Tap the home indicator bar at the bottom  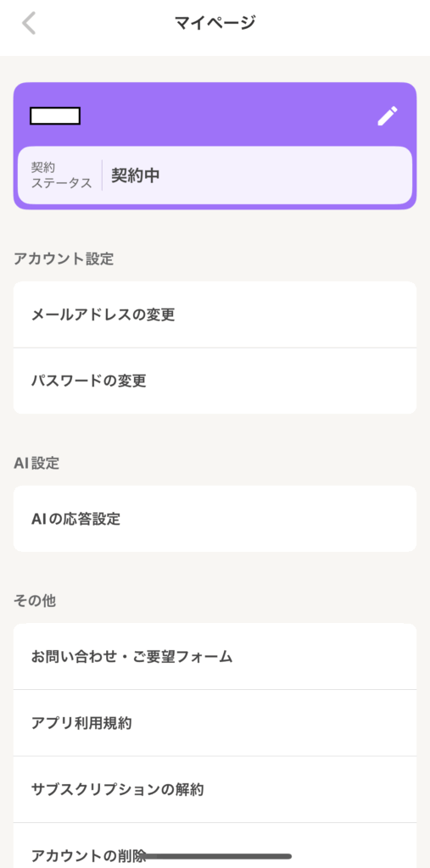point(215,856)
